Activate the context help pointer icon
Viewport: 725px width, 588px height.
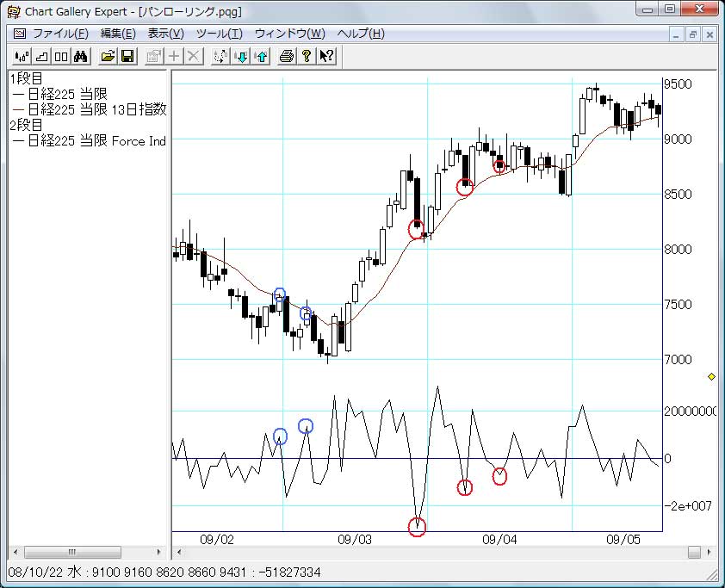point(326,56)
